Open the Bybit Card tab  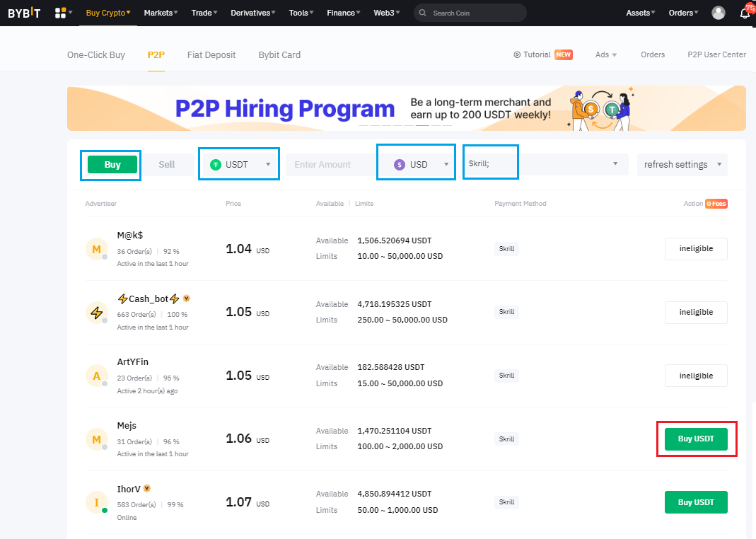[x=279, y=55]
